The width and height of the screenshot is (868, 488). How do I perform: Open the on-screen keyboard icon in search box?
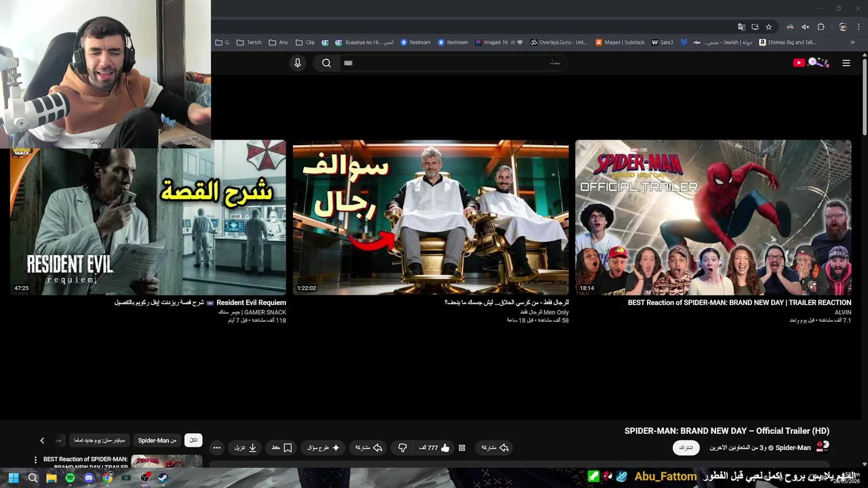(349, 63)
